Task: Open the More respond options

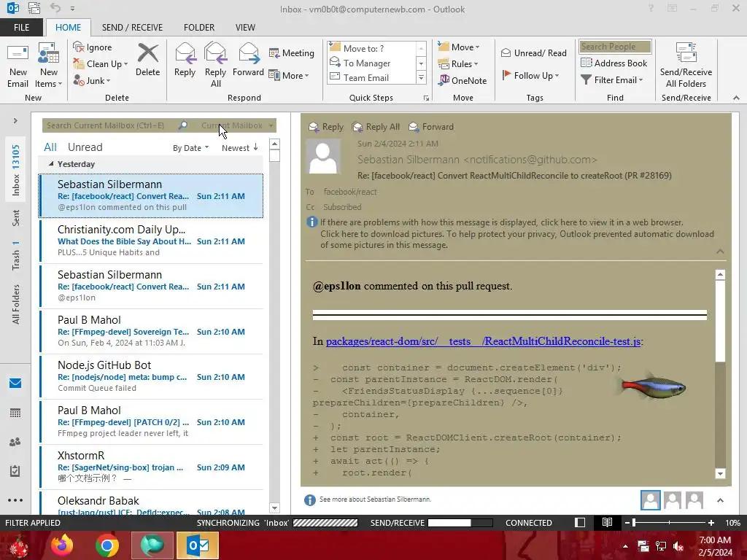Action: tap(289, 75)
